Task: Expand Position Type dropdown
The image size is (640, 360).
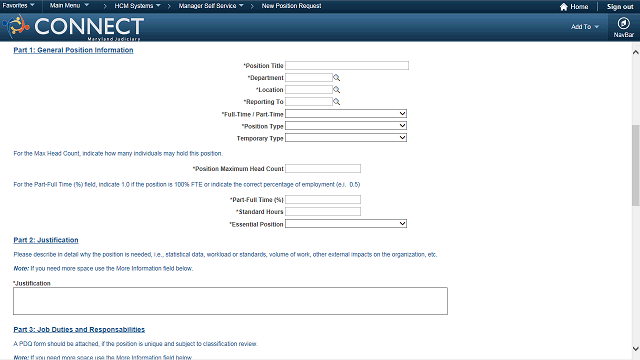Action: click(346, 126)
